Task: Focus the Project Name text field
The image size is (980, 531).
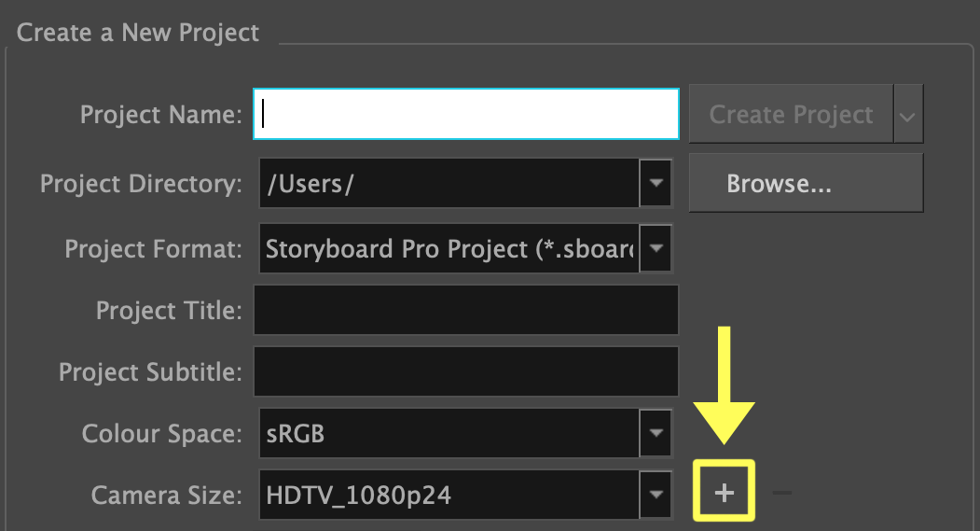Action: click(x=466, y=114)
